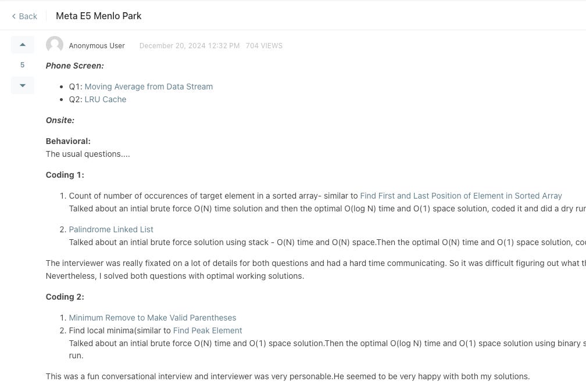
Task: Upvote the post with the up arrow
Action: point(22,45)
